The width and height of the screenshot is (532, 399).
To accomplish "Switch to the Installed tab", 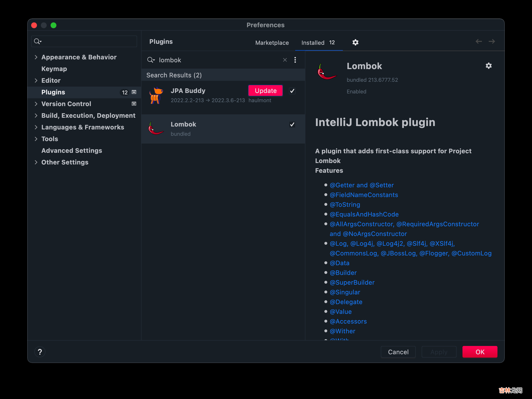I will click(318, 43).
